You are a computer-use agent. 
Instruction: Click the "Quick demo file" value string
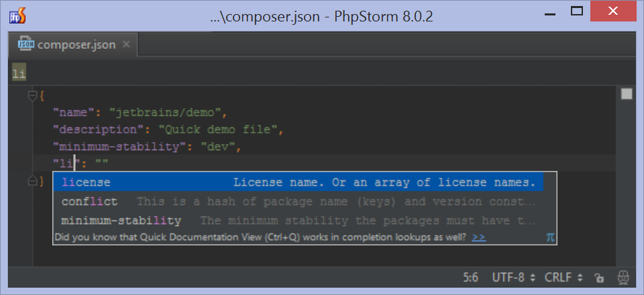point(218,129)
